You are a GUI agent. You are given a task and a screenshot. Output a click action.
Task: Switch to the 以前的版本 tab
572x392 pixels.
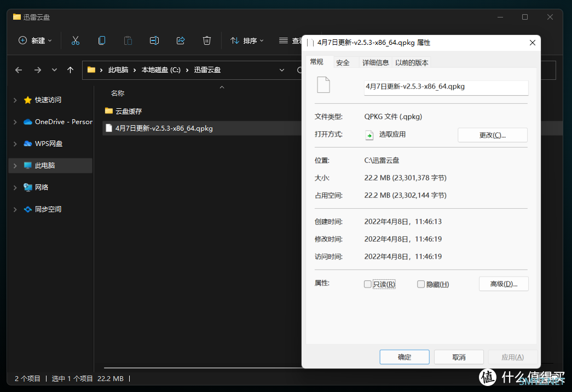click(x=412, y=63)
